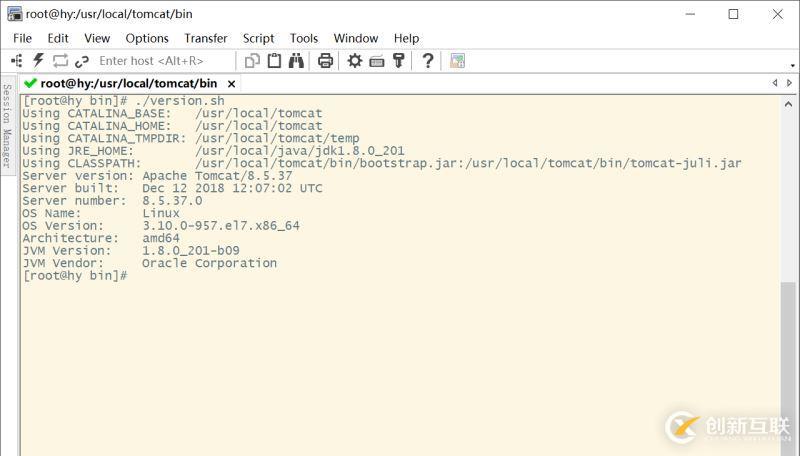The image size is (800, 456).
Task: Select the root@hy:/usr/local/tomcat/bin session tab
Action: [129, 83]
